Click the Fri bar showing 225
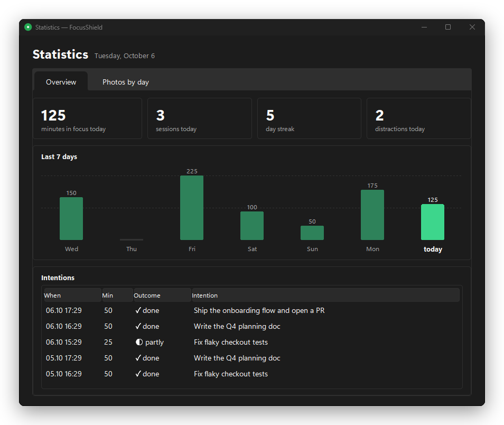This screenshot has height=425, width=504. [192, 208]
